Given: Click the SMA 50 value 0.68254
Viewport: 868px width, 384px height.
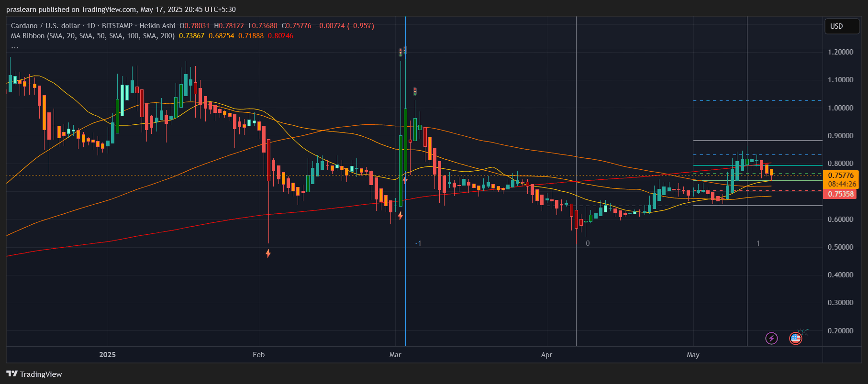Looking at the screenshot, I should (221, 36).
